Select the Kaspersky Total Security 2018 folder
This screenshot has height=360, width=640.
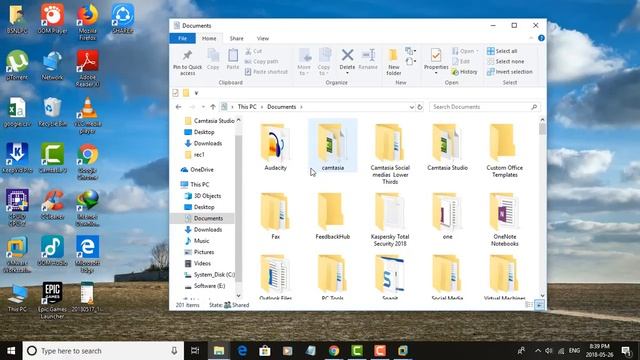[390, 220]
